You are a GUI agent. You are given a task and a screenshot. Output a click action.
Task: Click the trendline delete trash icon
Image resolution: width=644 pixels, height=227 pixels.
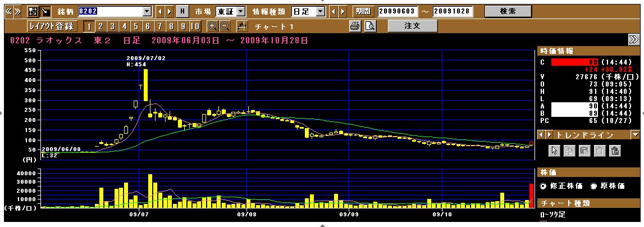pyautogui.click(x=600, y=151)
